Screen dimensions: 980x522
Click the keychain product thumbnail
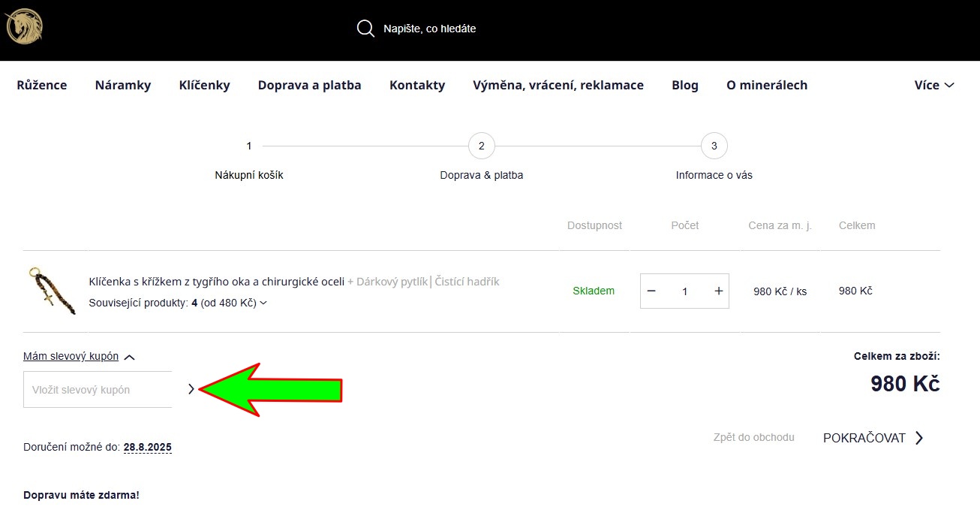(52, 290)
